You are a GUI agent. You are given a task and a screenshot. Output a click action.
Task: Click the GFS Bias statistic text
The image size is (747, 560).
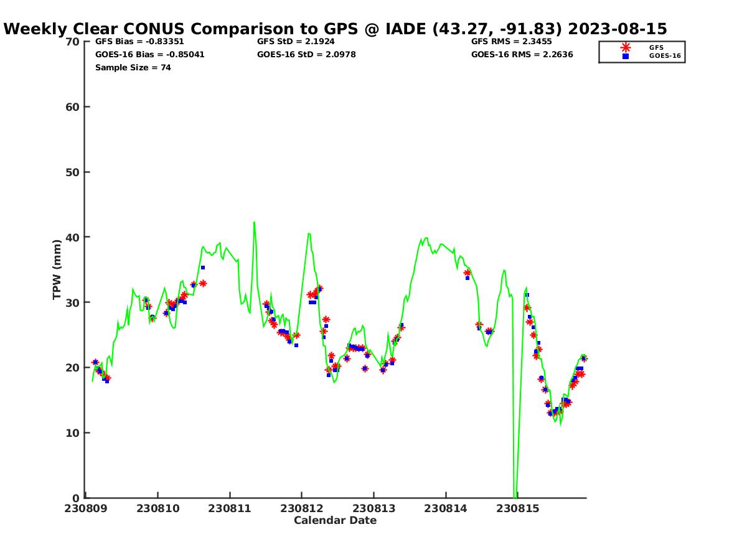(139, 42)
